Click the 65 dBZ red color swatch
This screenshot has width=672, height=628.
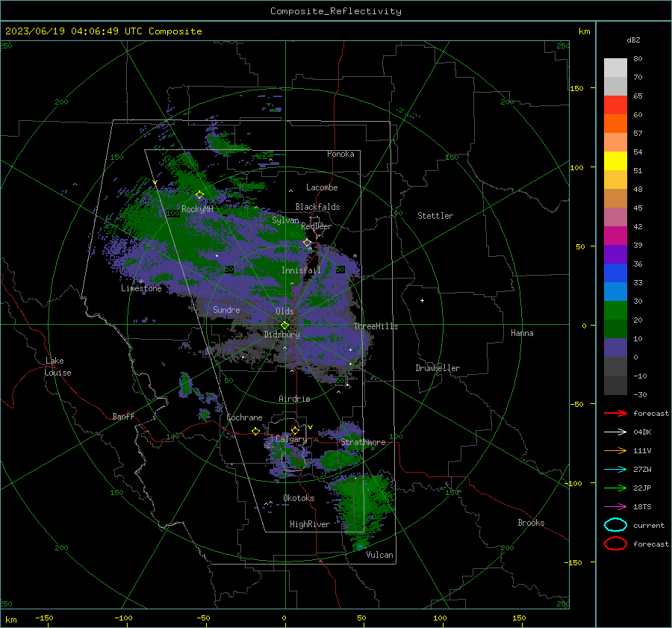point(615,105)
